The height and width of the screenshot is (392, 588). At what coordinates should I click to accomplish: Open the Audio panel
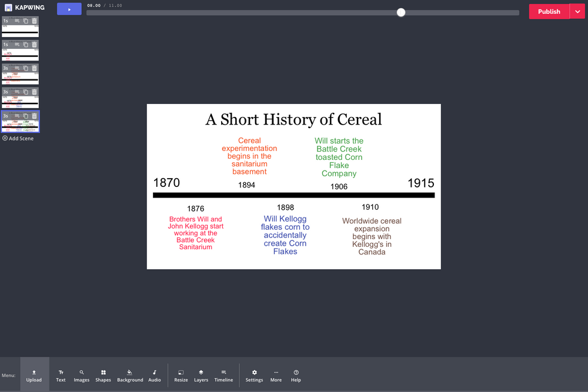coord(154,374)
